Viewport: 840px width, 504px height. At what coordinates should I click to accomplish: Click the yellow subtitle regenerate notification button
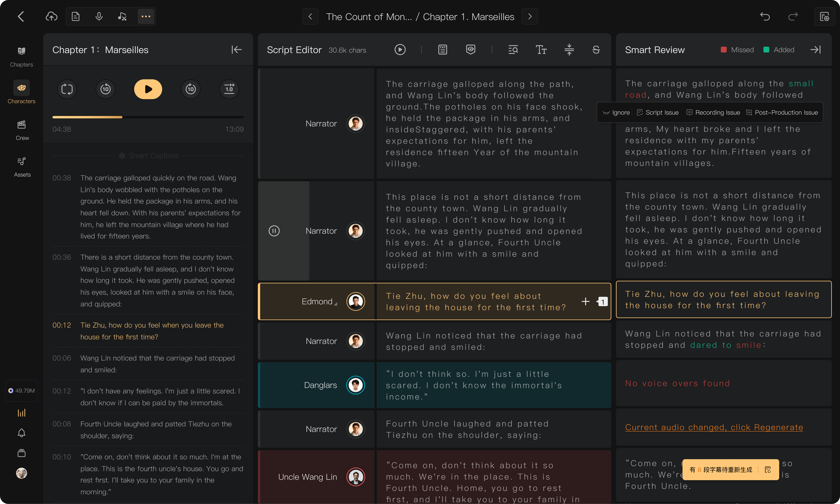tap(730, 470)
